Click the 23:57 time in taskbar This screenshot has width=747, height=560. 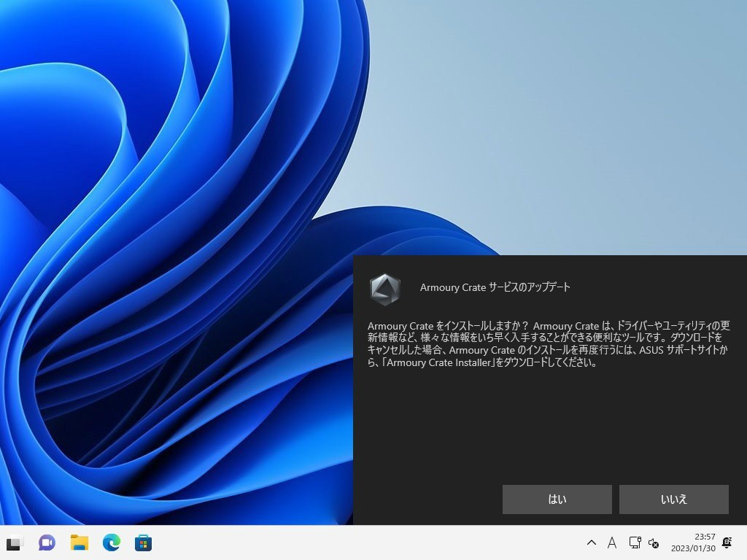point(704,537)
